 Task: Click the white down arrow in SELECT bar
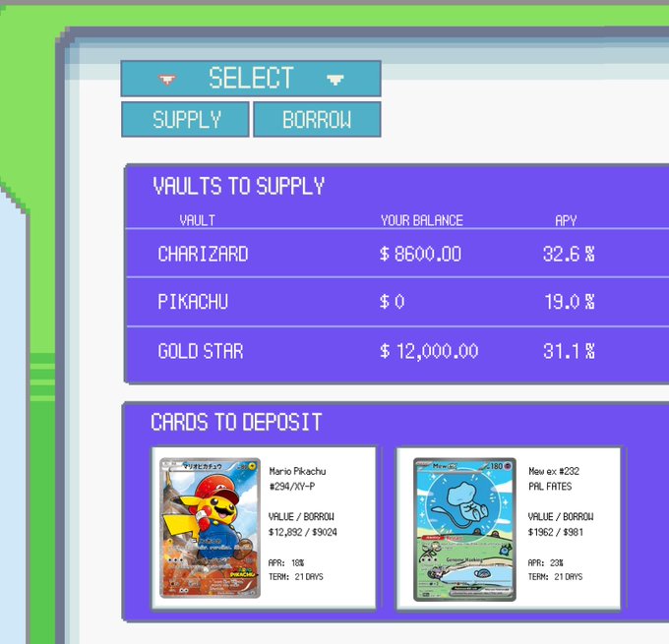(x=334, y=80)
